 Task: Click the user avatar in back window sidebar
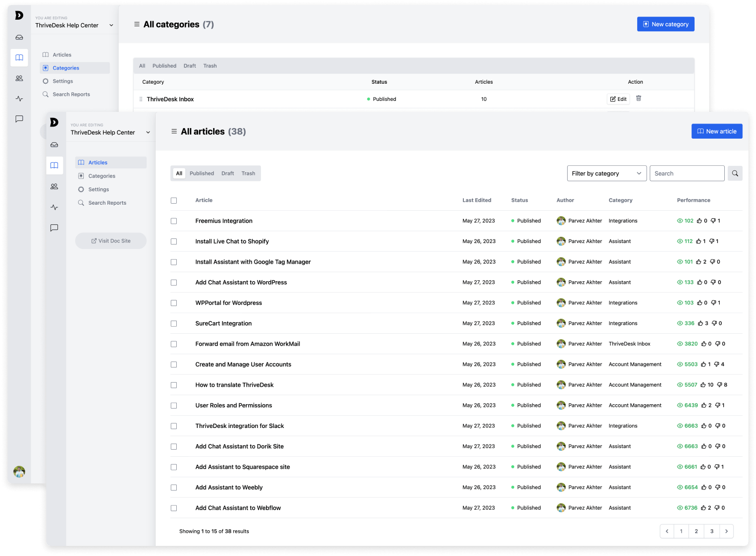tap(19, 472)
